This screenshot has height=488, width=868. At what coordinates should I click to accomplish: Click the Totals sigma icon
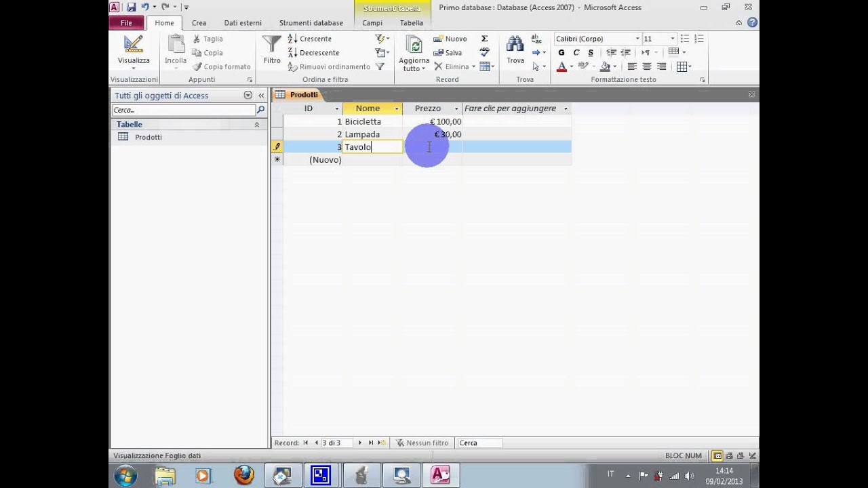tap(484, 39)
